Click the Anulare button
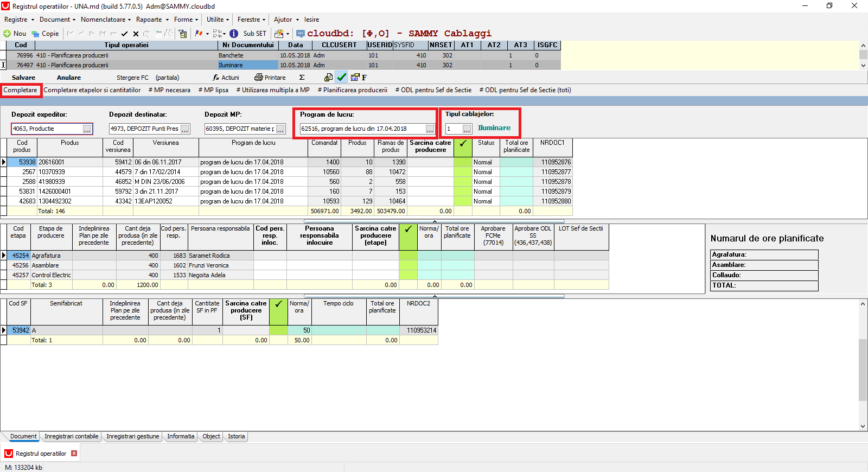The height and width of the screenshot is (472, 868). 69,78
